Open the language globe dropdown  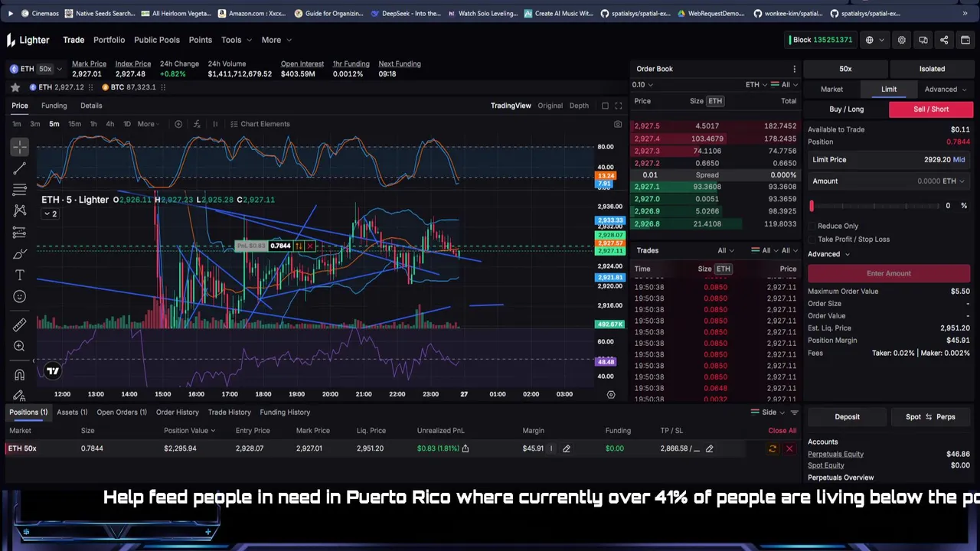point(874,40)
